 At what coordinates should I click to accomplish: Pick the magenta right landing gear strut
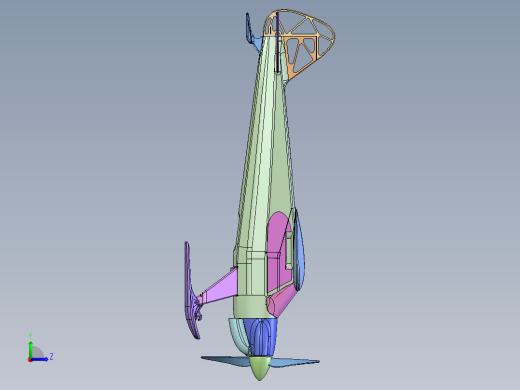[282, 300]
